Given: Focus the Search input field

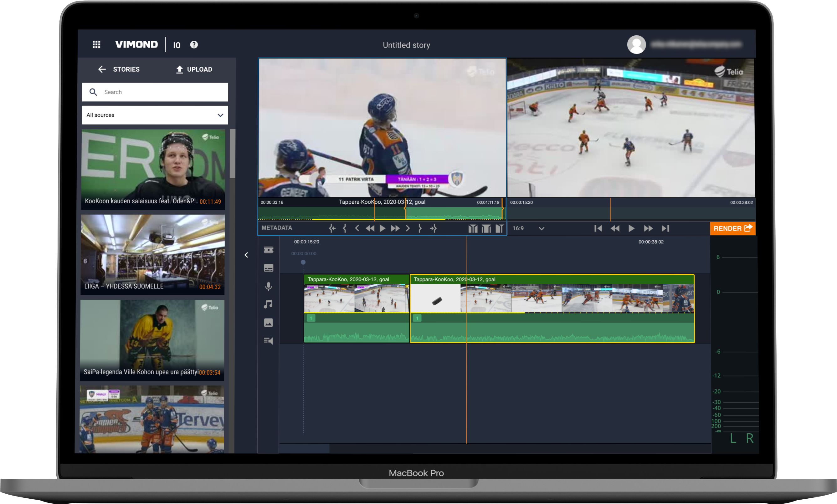Looking at the screenshot, I should tap(155, 92).
